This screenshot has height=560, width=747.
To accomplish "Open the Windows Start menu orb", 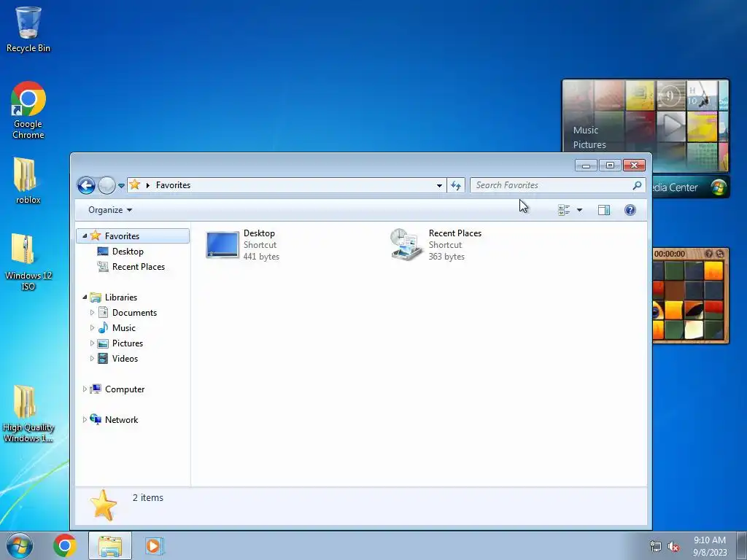I will [19, 545].
